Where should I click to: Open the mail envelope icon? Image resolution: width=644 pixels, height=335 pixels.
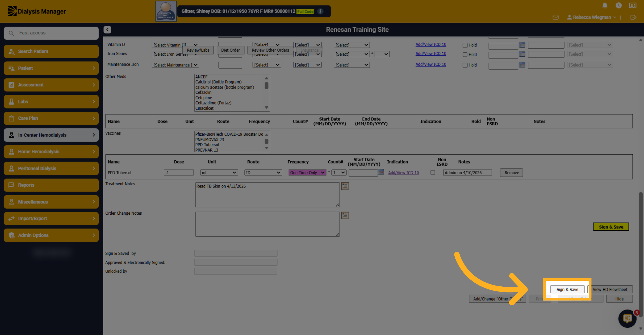[x=556, y=17]
